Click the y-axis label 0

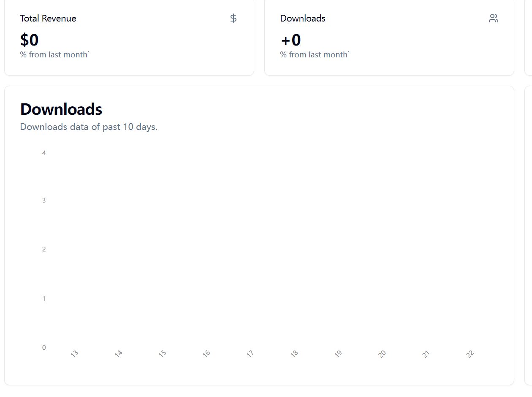click(44, 348)
